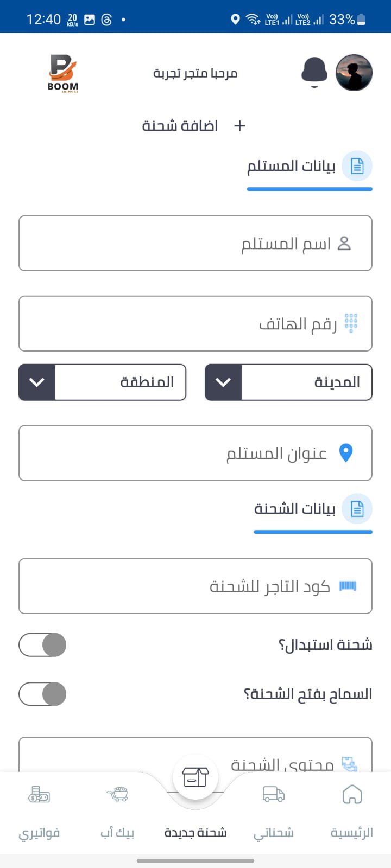Open the بيك أب pickup tab
This screenshot has height=868, width=391.
pyautogui.click(x=117, y=808)
